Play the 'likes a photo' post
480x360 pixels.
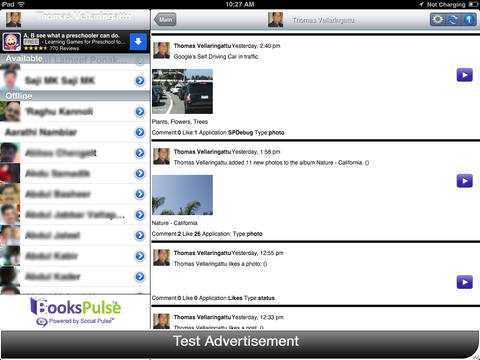(465, 282)
